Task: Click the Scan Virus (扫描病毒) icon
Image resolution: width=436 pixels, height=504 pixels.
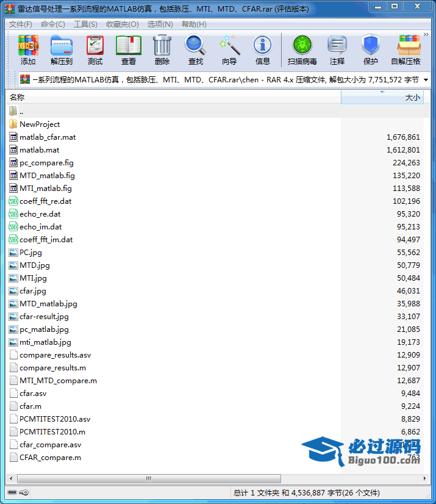Action: tap(302, 45)
